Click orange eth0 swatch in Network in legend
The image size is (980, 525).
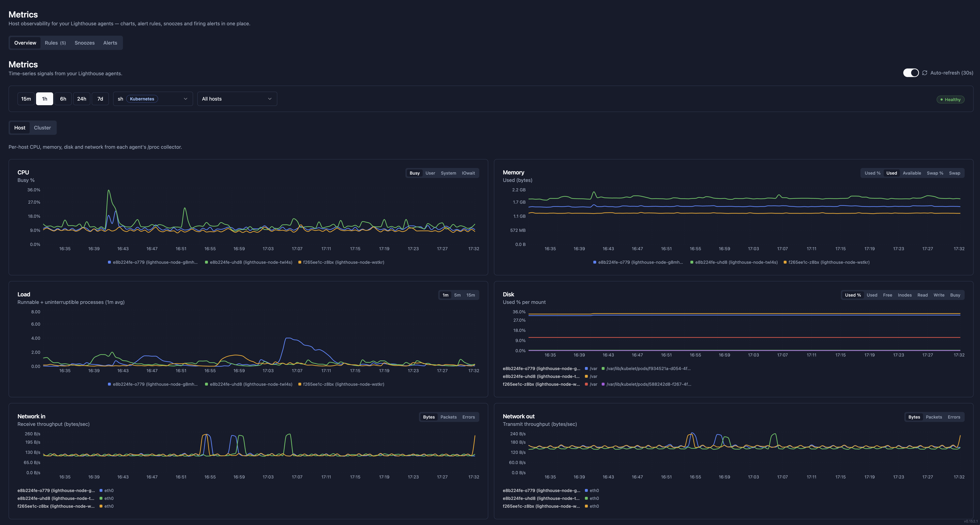point(101,506)
